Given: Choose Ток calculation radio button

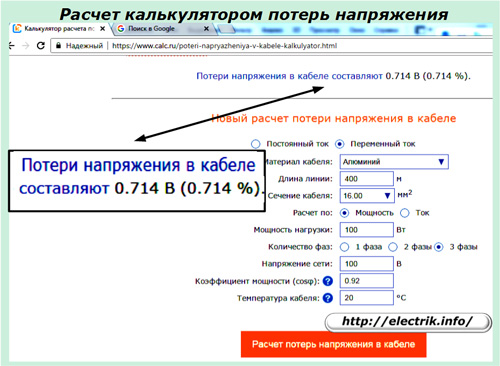Looking at the screenshot, I should pos(405,213).
